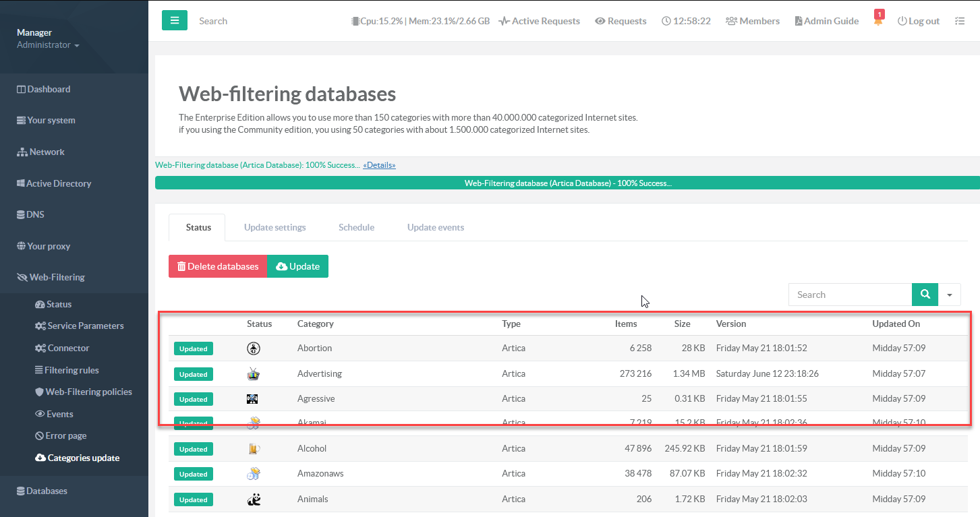Click the Alcohol category beer icon
The image size is (980, 517).
coord(253,448)
